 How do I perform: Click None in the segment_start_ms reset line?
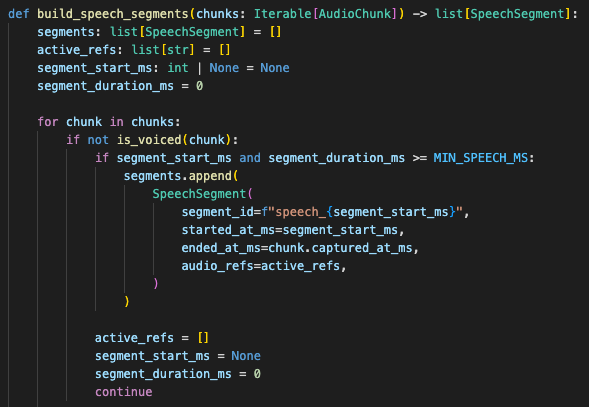(x=246, y=356)
